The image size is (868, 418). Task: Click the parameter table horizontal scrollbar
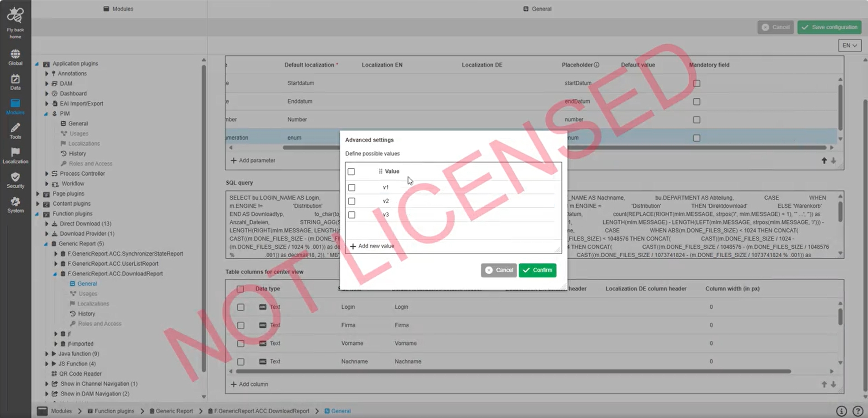coord(554,148)
